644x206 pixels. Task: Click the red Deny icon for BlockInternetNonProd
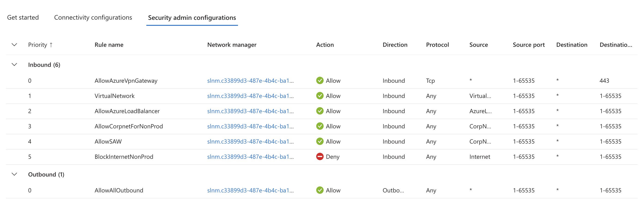(x=320, y=156)
